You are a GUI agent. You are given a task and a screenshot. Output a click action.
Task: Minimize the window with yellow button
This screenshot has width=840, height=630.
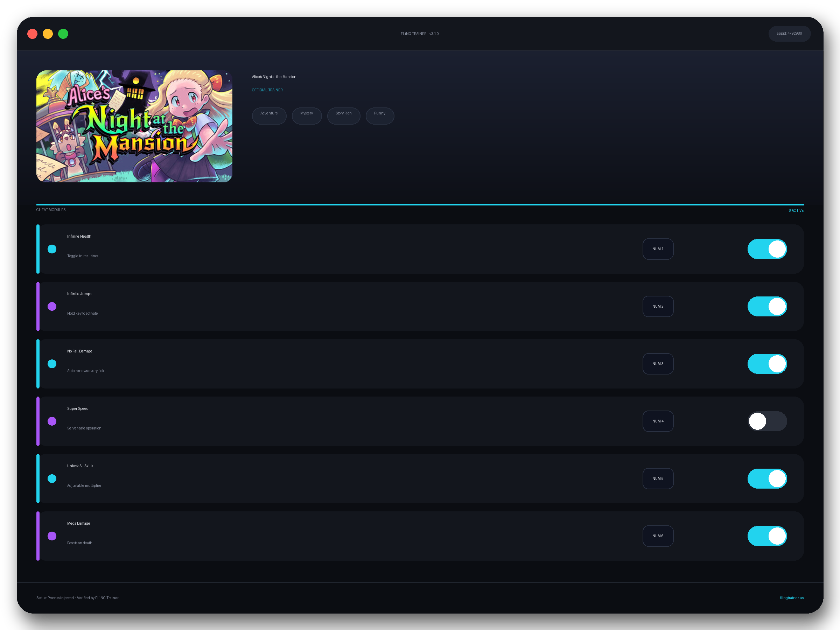[x=48, y=34]
